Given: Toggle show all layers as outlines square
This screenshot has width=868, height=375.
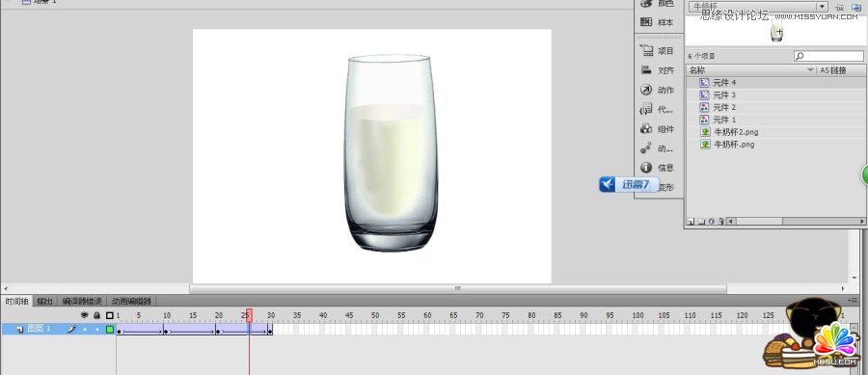Looking at the screenshot, I should click(x=110, y=315).
